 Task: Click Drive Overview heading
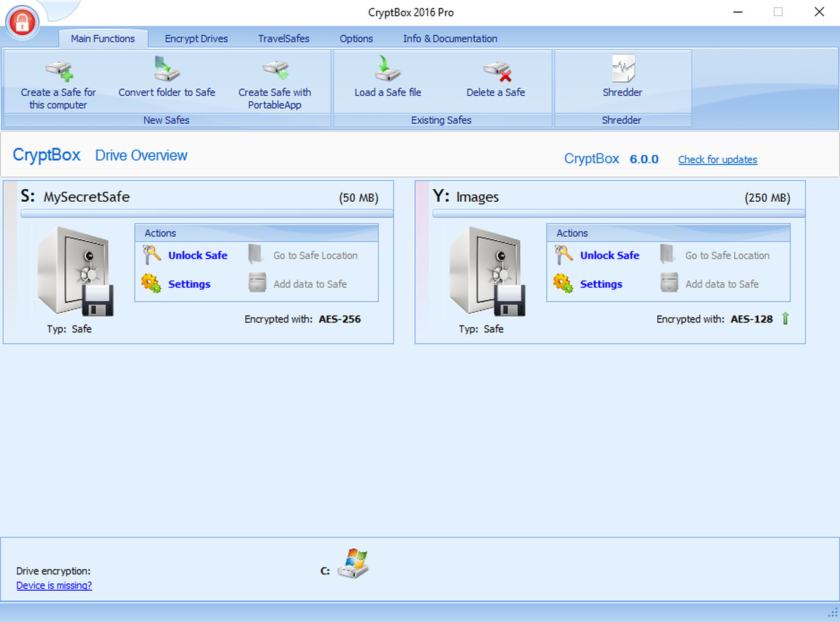pyautogui.click(x=141, y=155)
